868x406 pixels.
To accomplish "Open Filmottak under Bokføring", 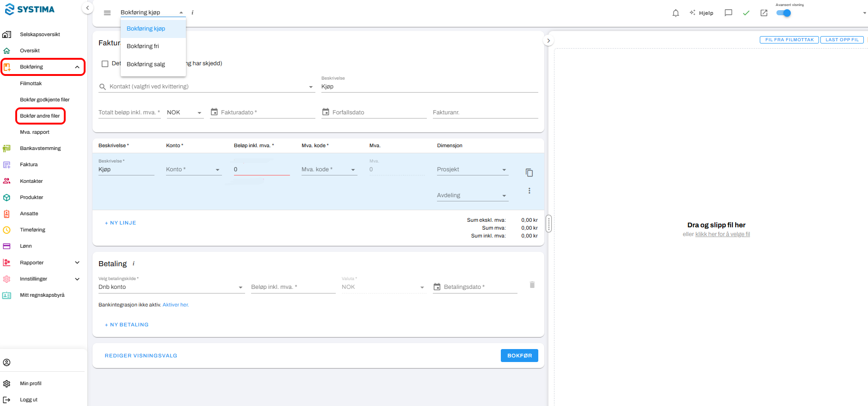I will (31, 83).
